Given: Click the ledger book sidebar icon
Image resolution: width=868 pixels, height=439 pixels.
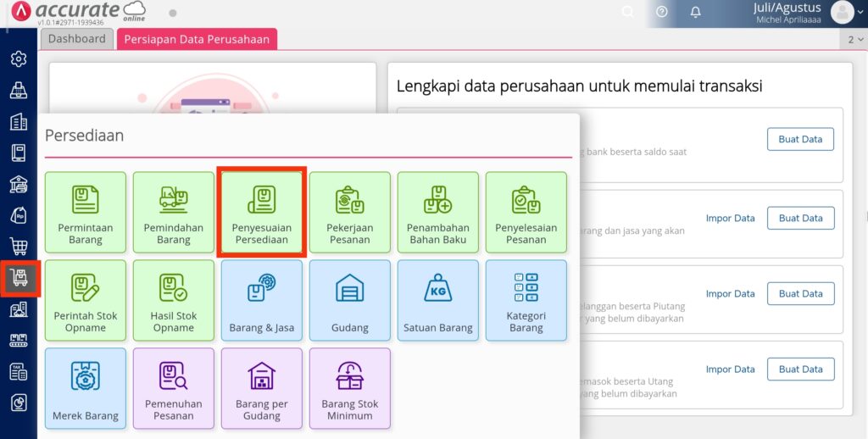Looking at the screenshot, I should click(x=19, y=153).
